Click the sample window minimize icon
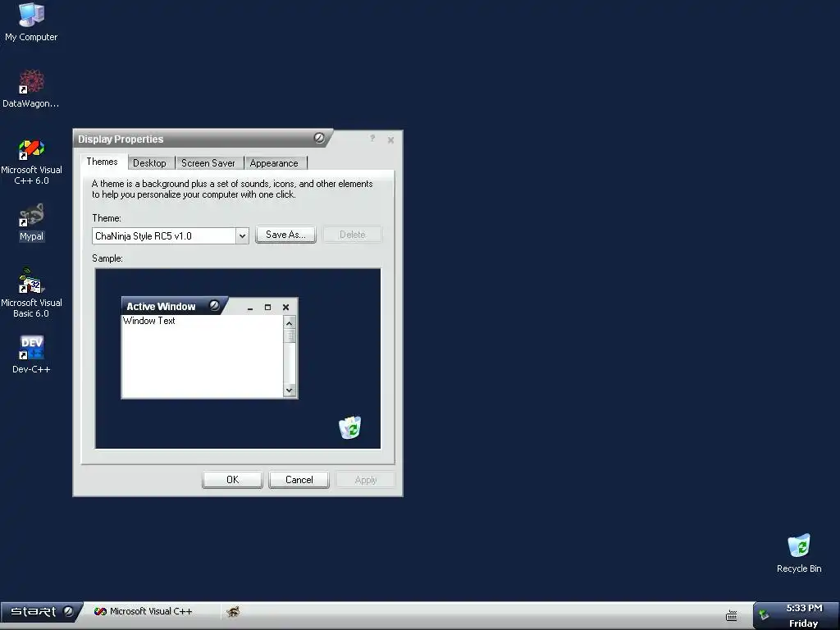 click(250, 308)
